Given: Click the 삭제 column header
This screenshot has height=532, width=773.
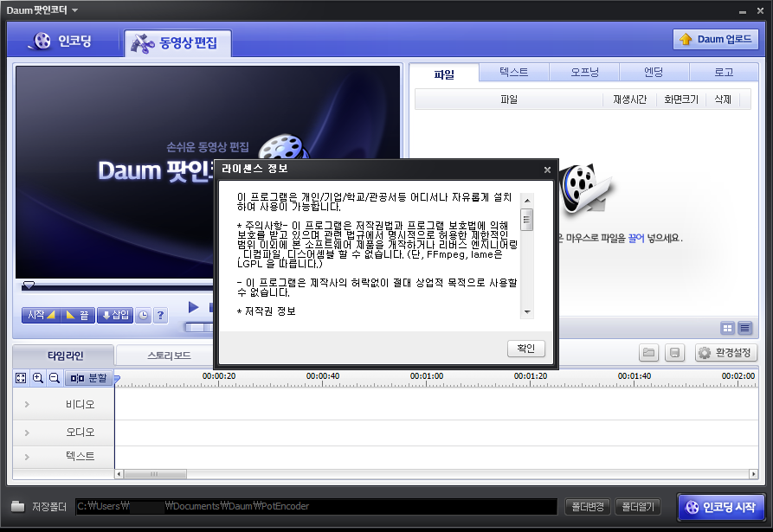Looking at the screenshot, I should point(723,99).
